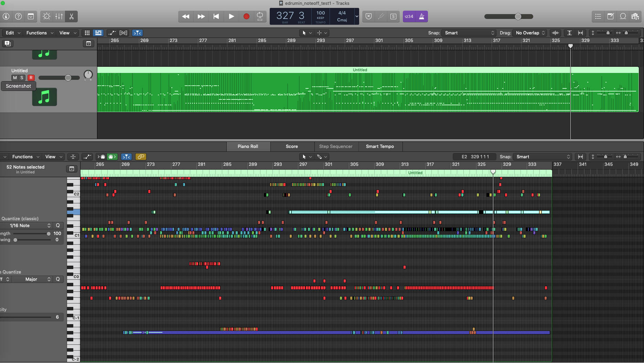Open the Note Pads button
This screenshot has width=644, height=363.
[611, 16]
